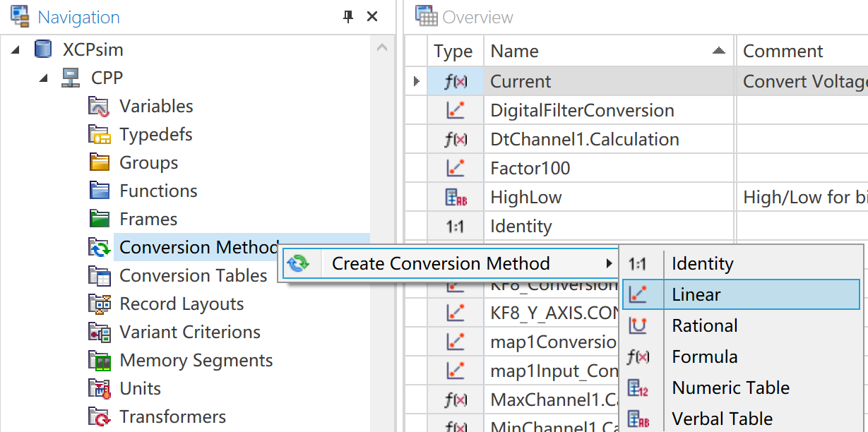Select Memory Segments tree item

[196, 361]
